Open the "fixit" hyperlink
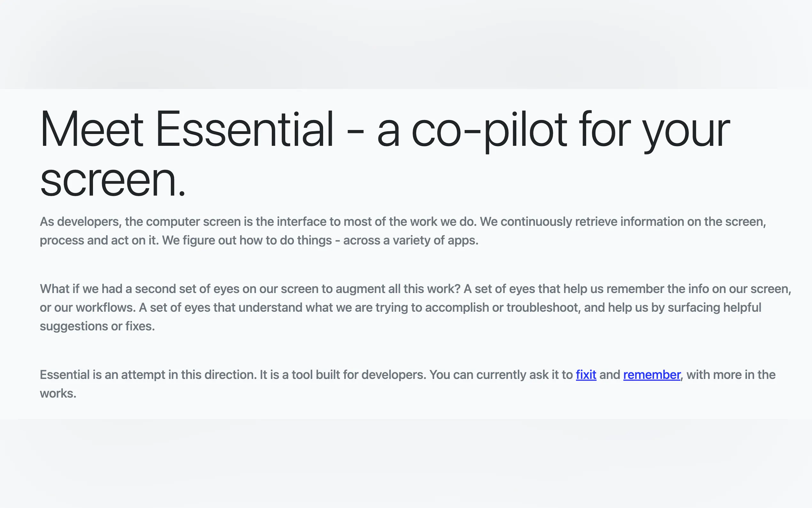812x508 pixels. [586, 375]
